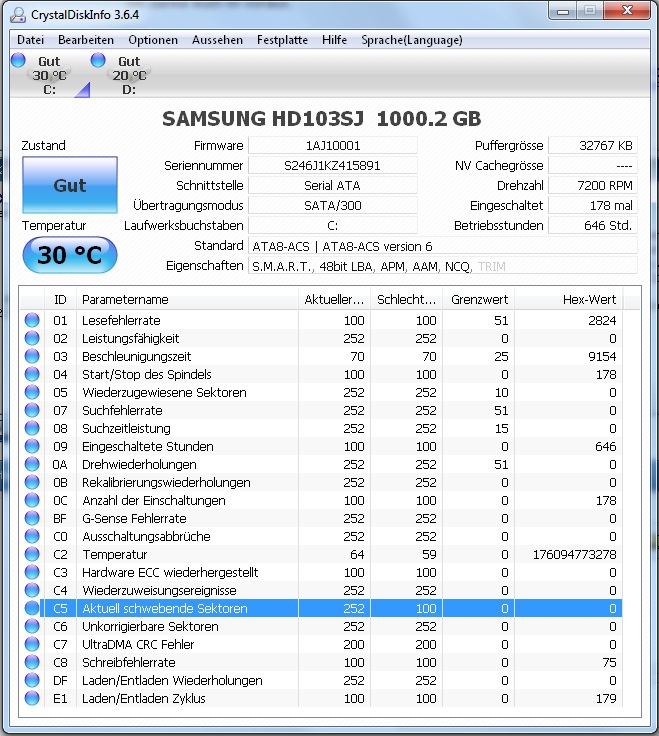Click the blue status orb for drive D:
This screenshot has height=736, width=659.
(98, 60)
